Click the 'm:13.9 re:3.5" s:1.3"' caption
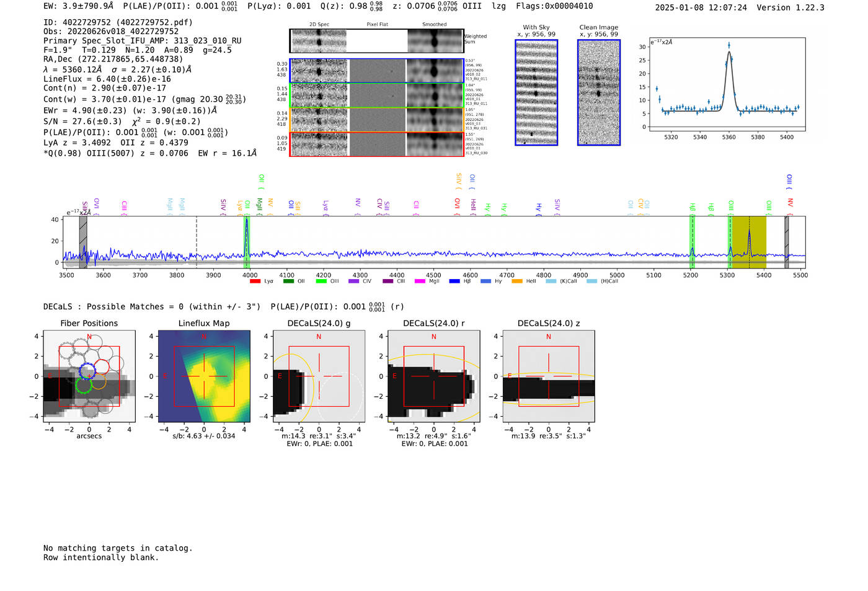 pos(549,436)
